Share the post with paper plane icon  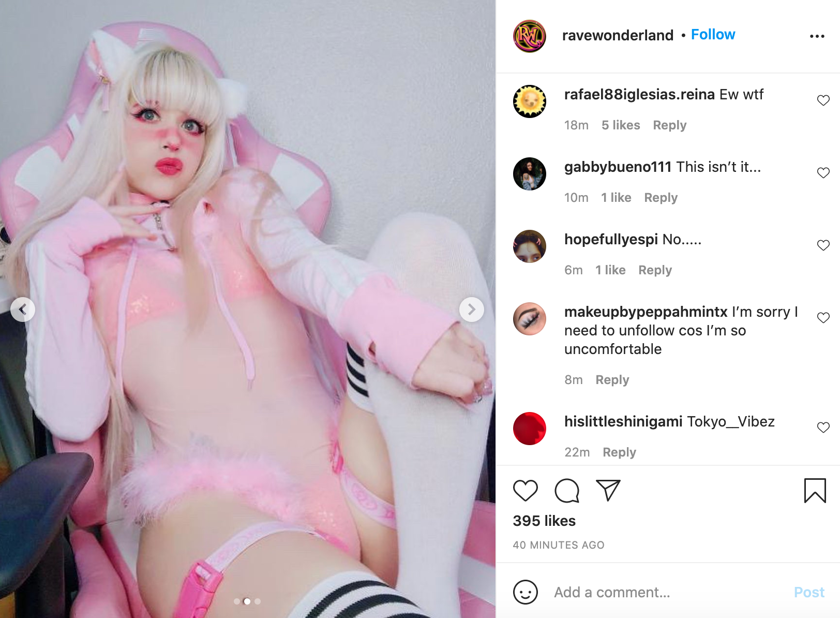[608, 490]
